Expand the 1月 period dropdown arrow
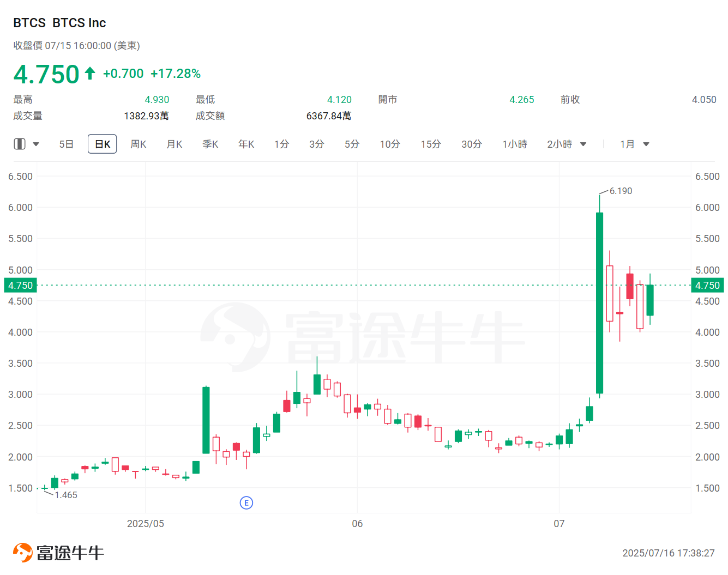The height and width of the screenshot is (575, 728). coord(646,144)
